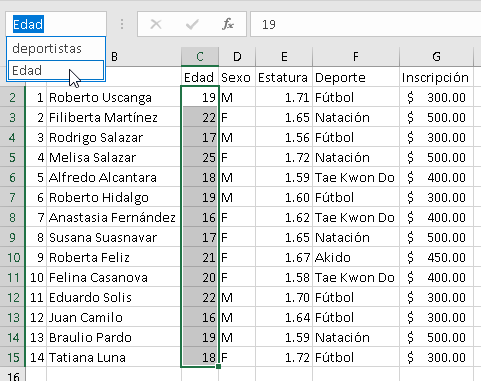Screen dimensions: 481x381
Task: Click height 1.56 in Rodrigo Salazar's row
Action: pyautogui.click(x=284, y=137)
